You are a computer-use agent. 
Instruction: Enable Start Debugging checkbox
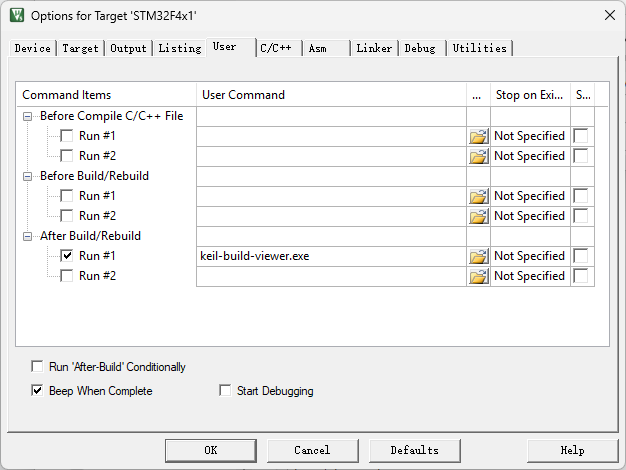tap(225, 390)
